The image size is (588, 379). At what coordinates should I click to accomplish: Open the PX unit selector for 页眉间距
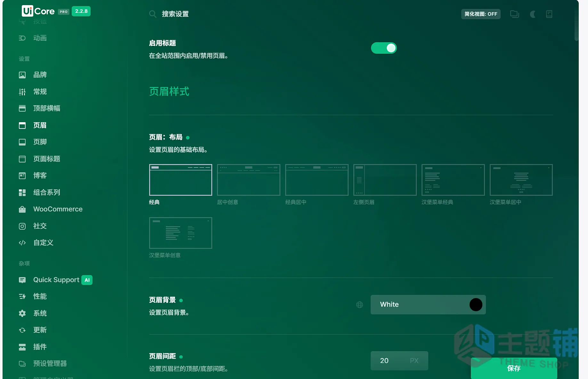pyautogui.click(x=414, y=361)
